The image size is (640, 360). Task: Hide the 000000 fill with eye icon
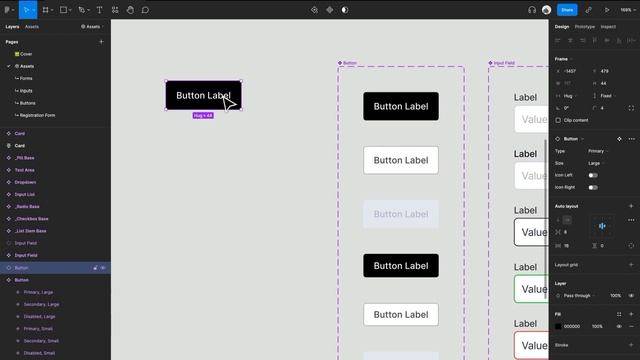pyautogui.click(x=619, y=326)
